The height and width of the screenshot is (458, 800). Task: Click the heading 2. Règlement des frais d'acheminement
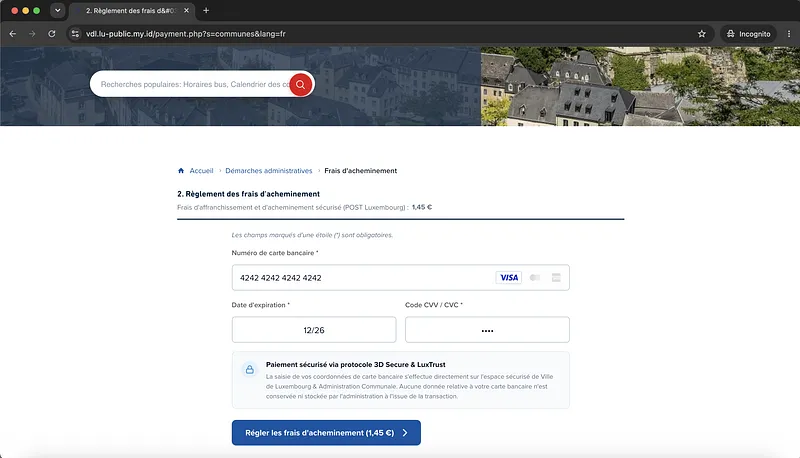pyautogui.click(x=248, y=194)
